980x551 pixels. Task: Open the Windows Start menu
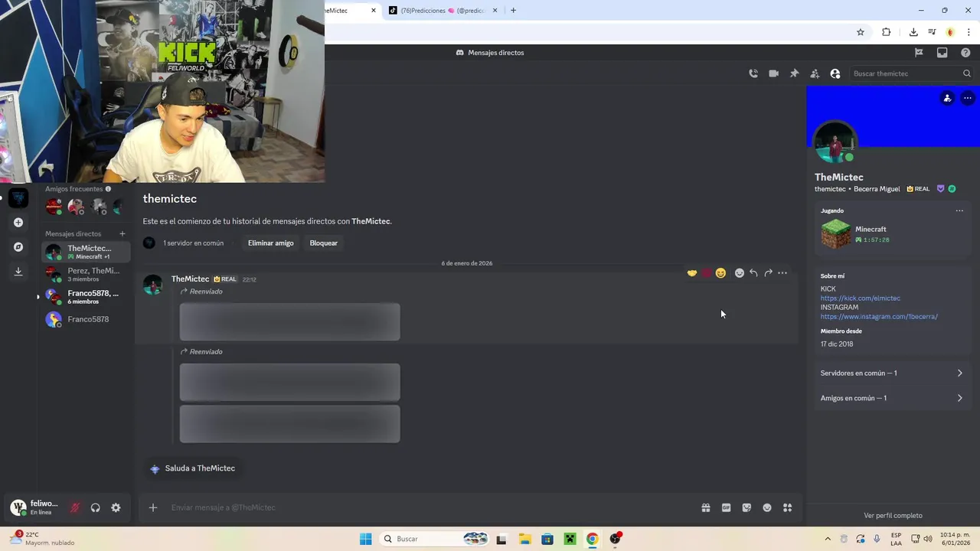pos(365,539)
